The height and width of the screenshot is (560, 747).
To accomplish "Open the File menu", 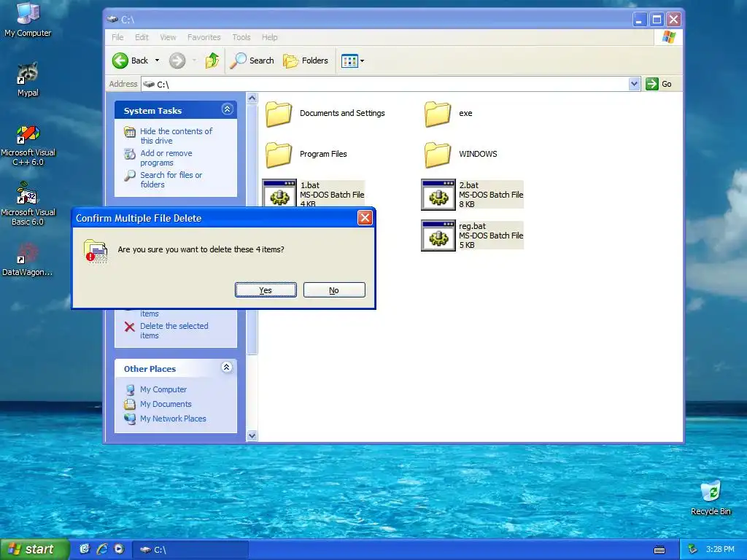I will (117, 37).
